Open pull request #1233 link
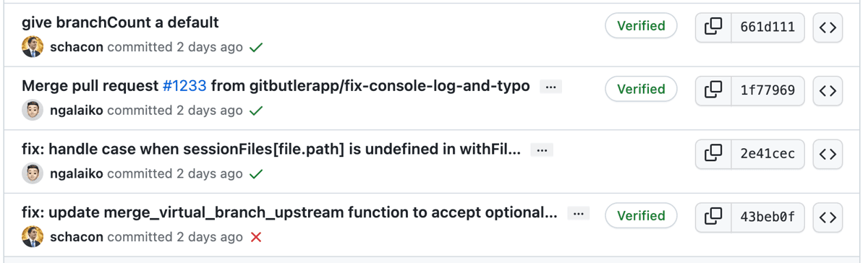The width and height of the screenshot is (868, 263). click(x=184, y=86)
